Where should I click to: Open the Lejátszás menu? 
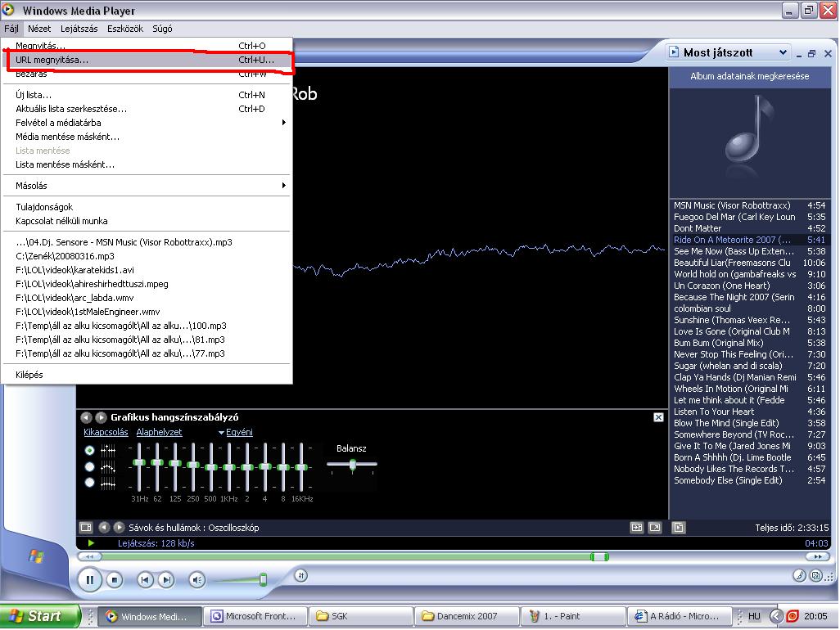point(79,29)
